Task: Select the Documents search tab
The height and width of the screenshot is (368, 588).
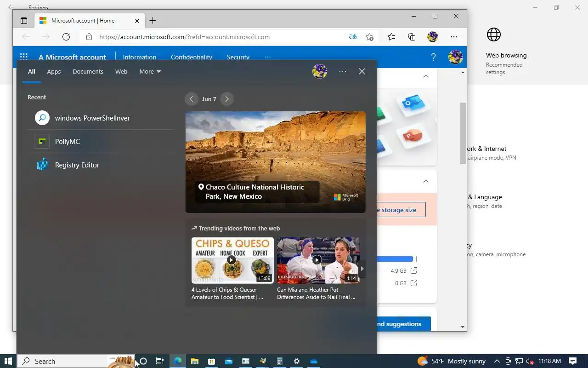Action: pyautogui.click(x=88, y=71)
